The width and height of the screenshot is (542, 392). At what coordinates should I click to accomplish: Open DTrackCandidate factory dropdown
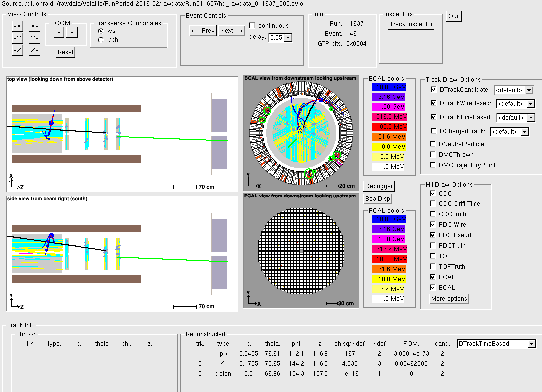(x=514, y=90)
